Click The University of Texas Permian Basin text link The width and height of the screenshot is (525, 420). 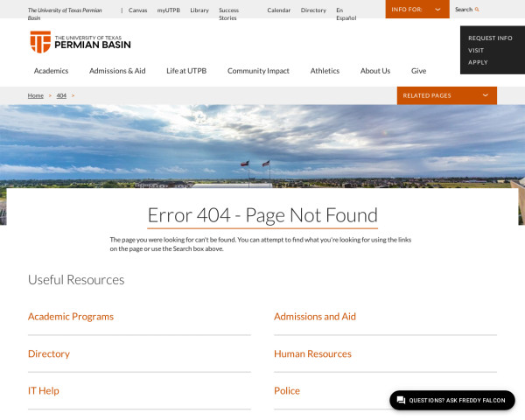pyautogui.click(x=65, y=14)
